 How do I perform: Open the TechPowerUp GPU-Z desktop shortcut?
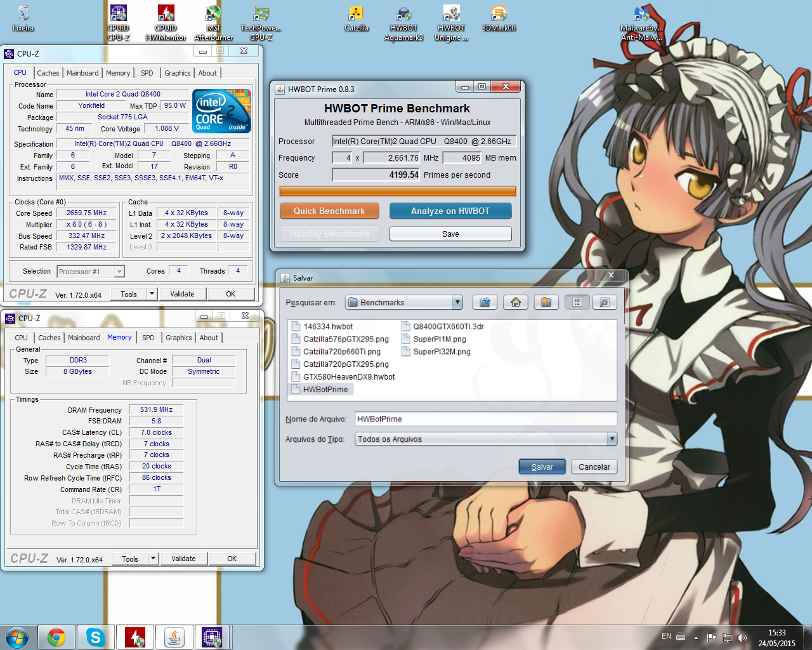[x=261, y=23]
